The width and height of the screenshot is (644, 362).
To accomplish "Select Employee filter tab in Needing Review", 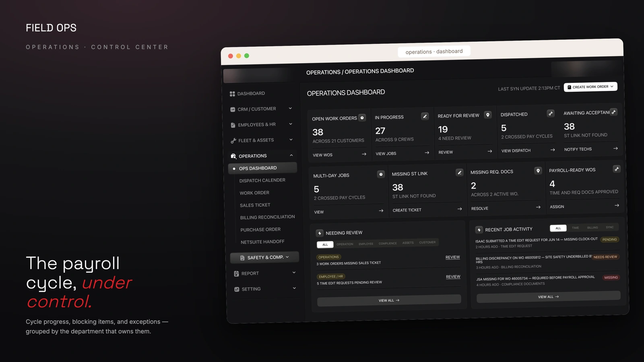I will (x=366, y=244).
